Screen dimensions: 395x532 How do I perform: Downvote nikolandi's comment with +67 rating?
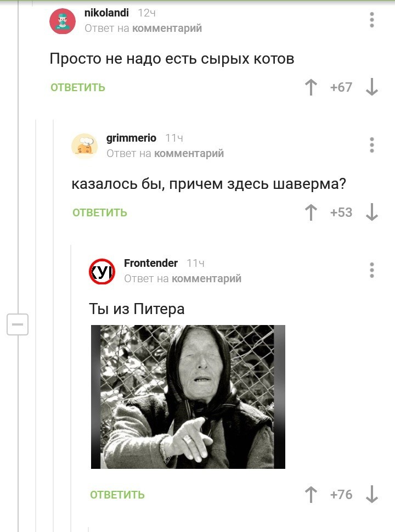(372, 87)
